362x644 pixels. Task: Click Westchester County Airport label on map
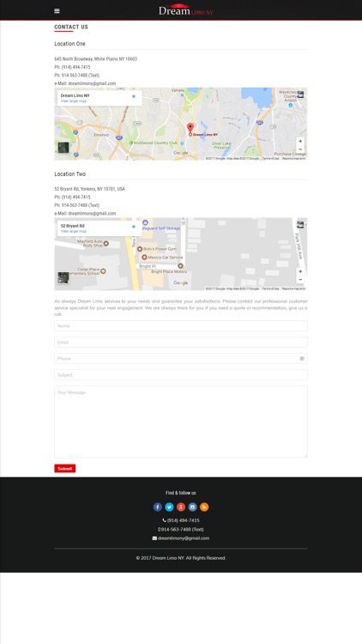(287, 96)
